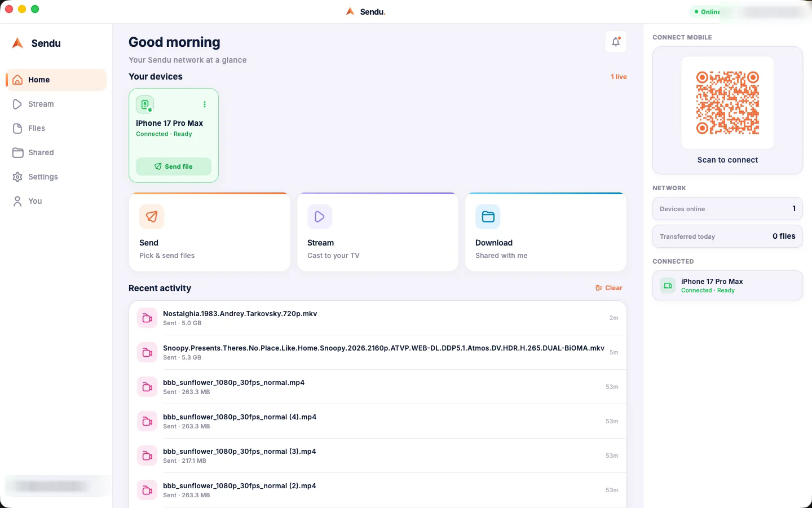Click the Devices online stat
812x508 pixels.
727,209
